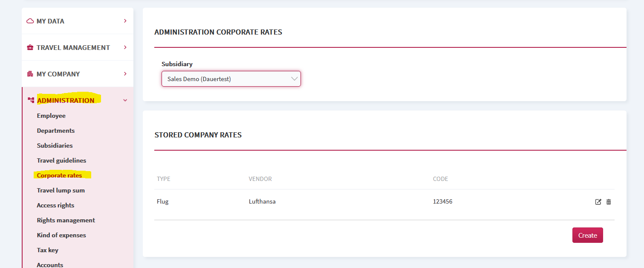This screenshot has height=268, width=644.
Task: Click the building icon beside My Company
Action: [x=30, y=74]
